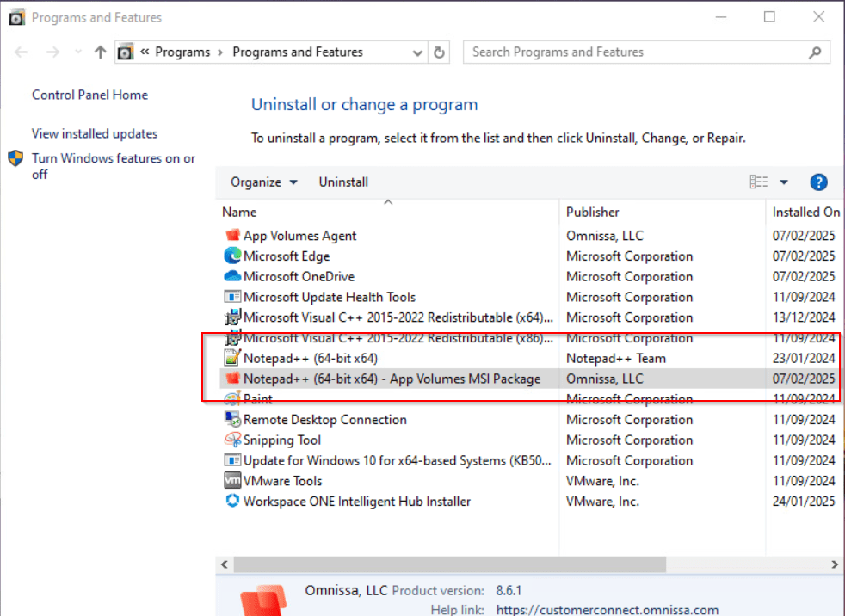Open Control Panel Home link
This screenshot has width=845, height=616.
pos(89,95)
